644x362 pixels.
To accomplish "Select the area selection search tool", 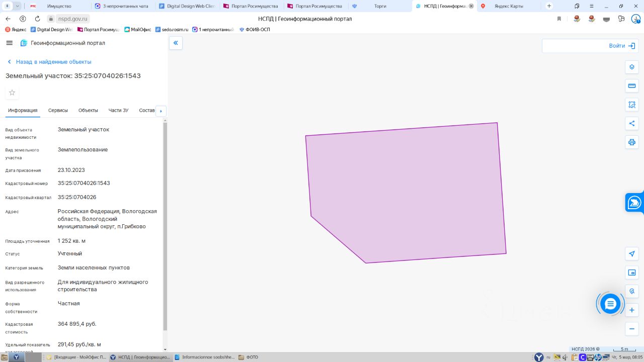I will point(632,105).
